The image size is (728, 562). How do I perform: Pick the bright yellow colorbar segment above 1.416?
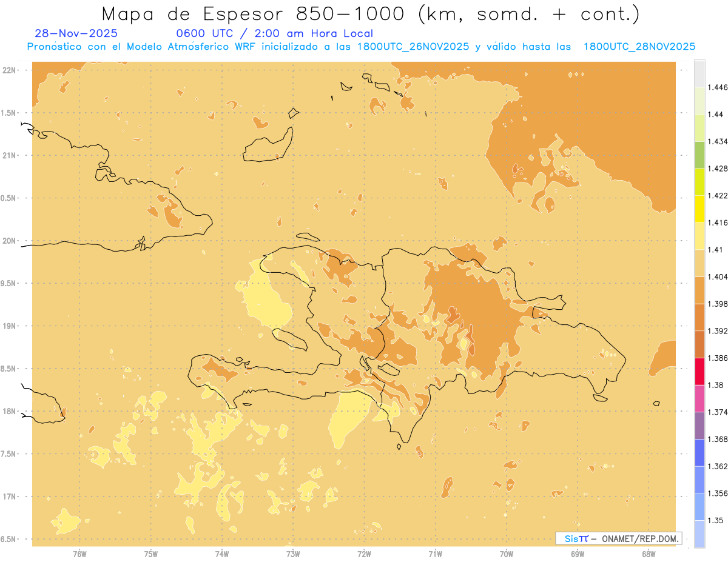699,209
